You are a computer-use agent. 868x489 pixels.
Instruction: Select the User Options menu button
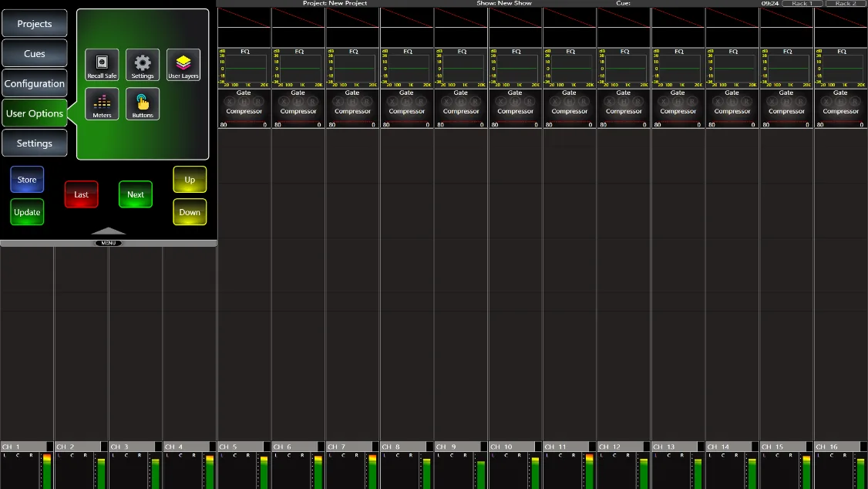point(35,113)
